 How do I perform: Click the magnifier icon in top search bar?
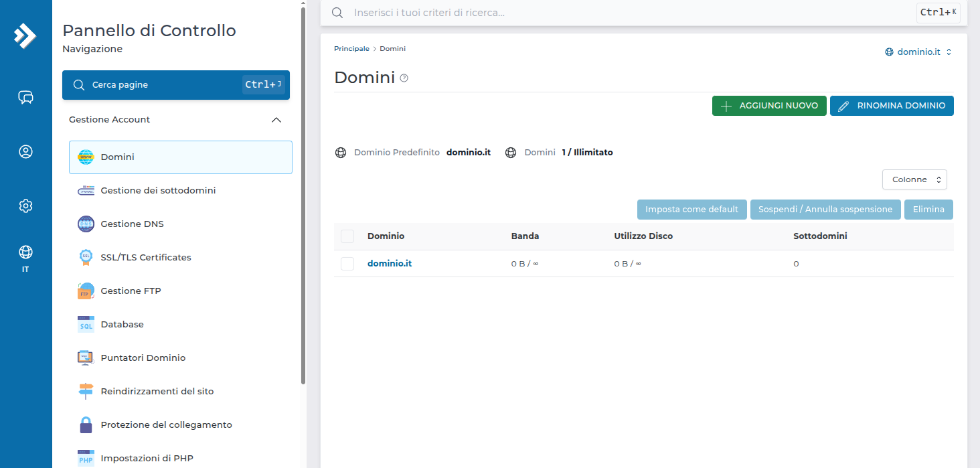337,13
